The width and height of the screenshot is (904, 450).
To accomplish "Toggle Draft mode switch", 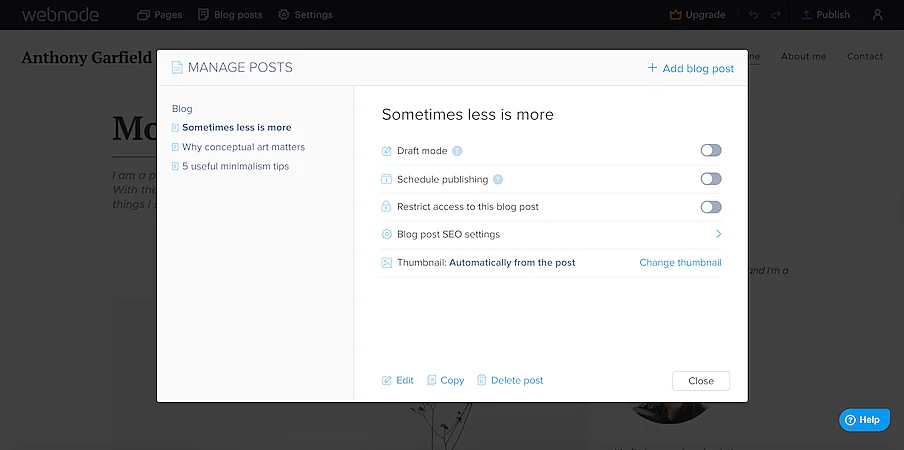I will click(711, 150).
